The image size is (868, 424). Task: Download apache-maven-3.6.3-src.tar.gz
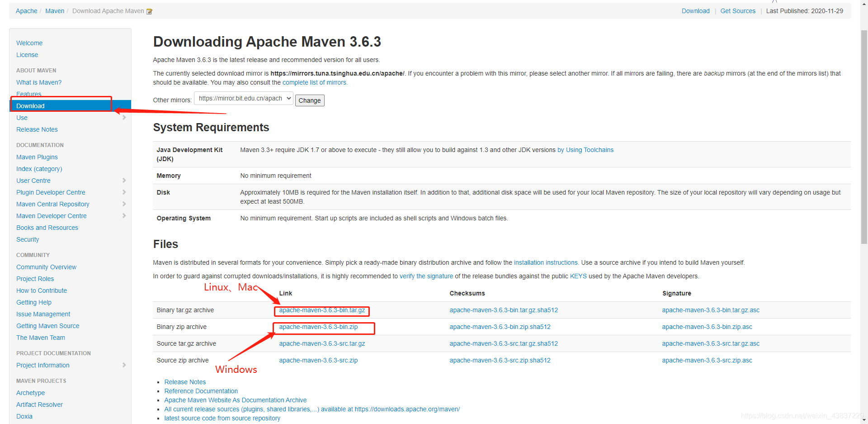(x=322, y=343)
